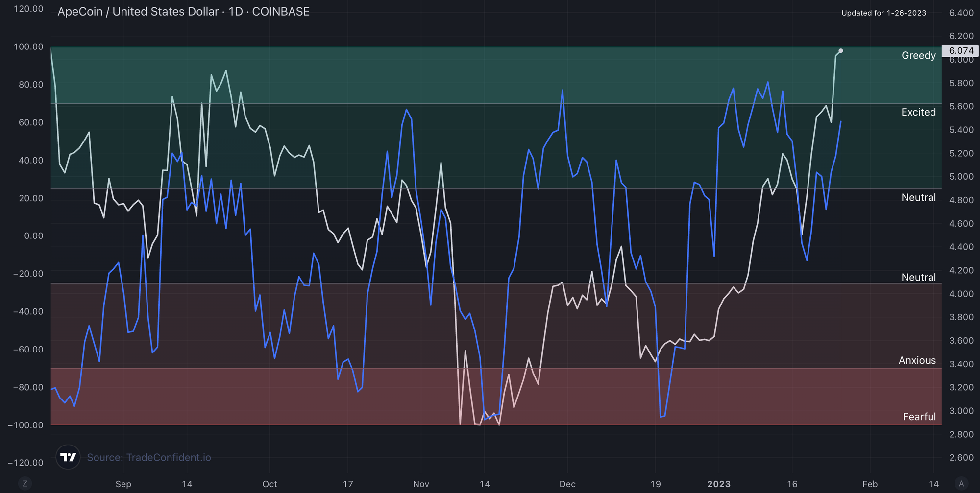Click the Z timezone button at bottom left

click(25, 484)
